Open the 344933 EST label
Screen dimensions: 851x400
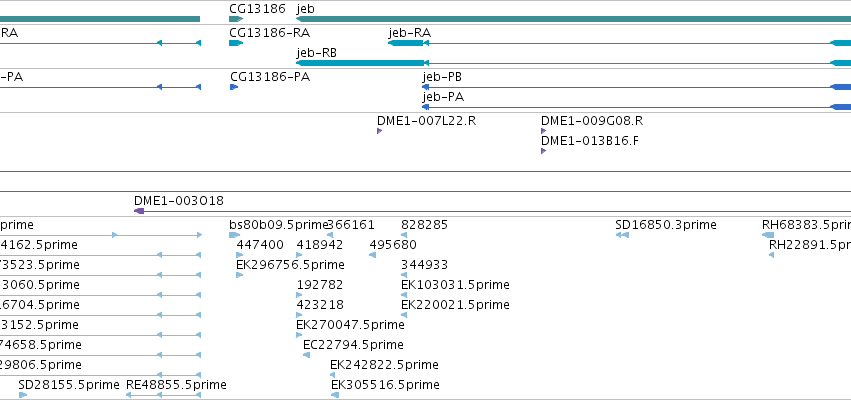click(x=424, y=265)
